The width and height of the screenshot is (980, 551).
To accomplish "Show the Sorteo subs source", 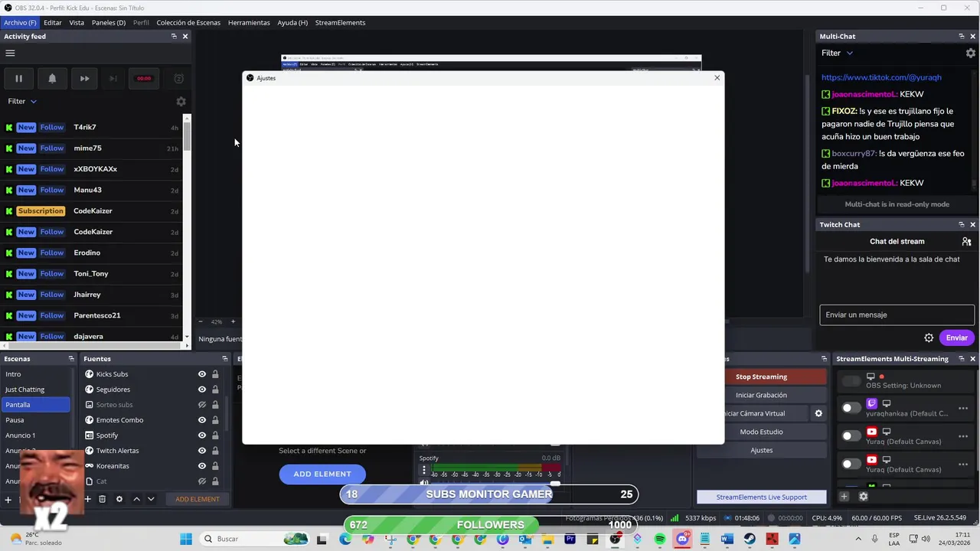I will pos(202,405).
